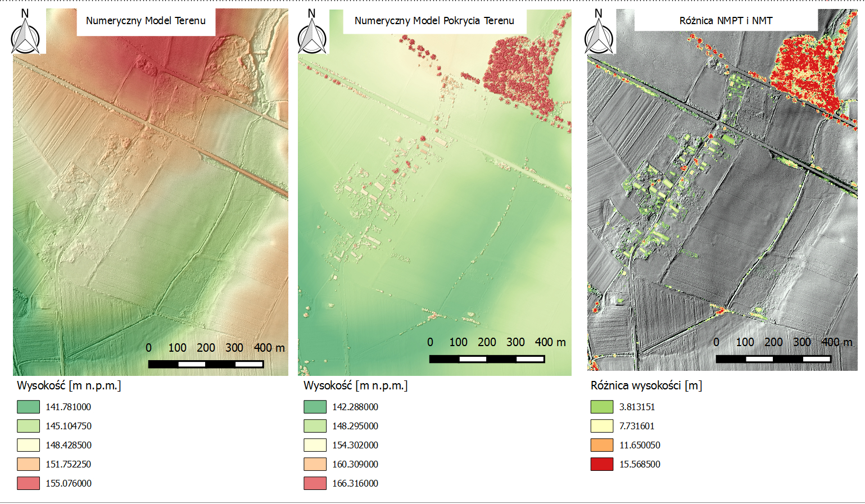Click the red swatch for 15.568500
Viewport: 865px width, 504px height.
tap(602, 464)
